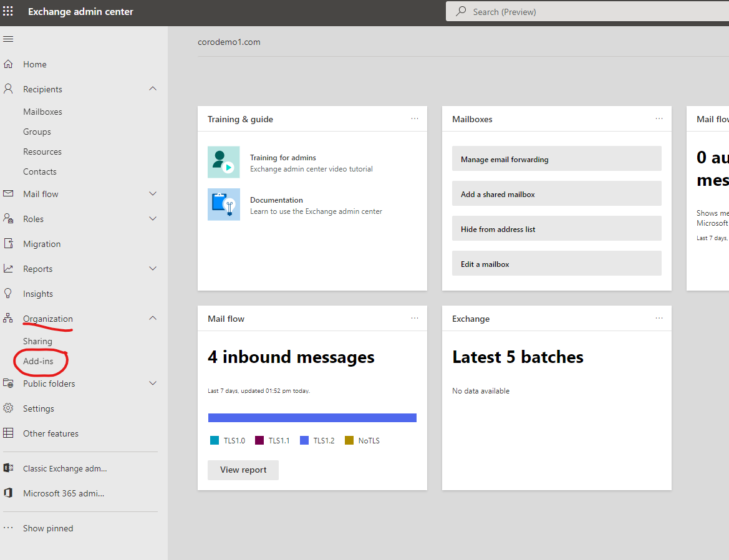Open Mailboxes under Recipients
The height and width of the screenshot is (560, 729).
click(43, 112)
